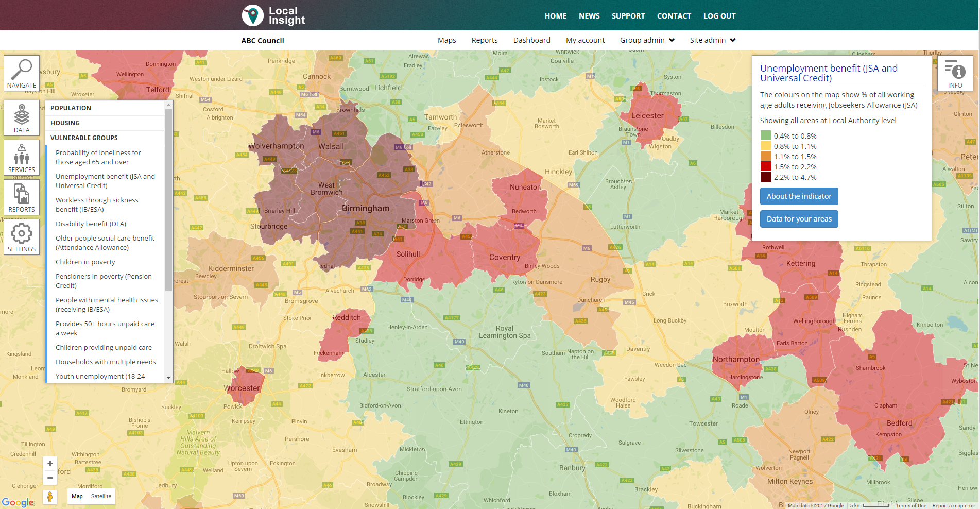Click the Leicester area on map
This screenshot has height=509, width=980.
(x=647, y=116)
